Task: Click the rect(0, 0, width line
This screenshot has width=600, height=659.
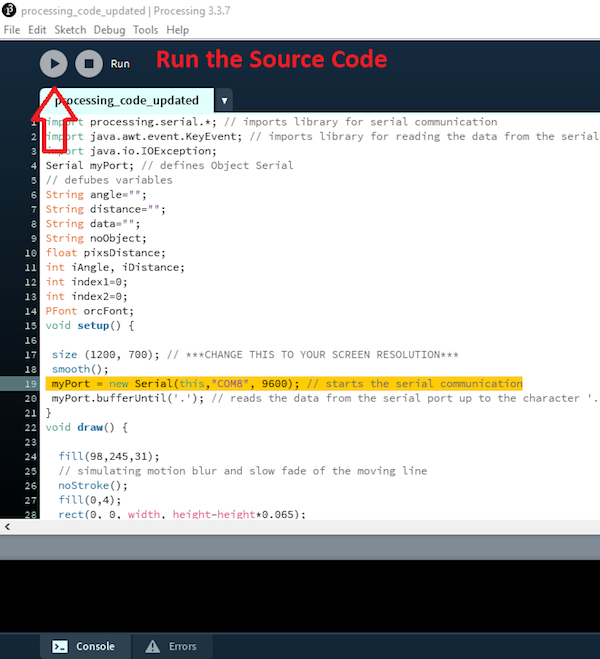Action: [182, 514]
